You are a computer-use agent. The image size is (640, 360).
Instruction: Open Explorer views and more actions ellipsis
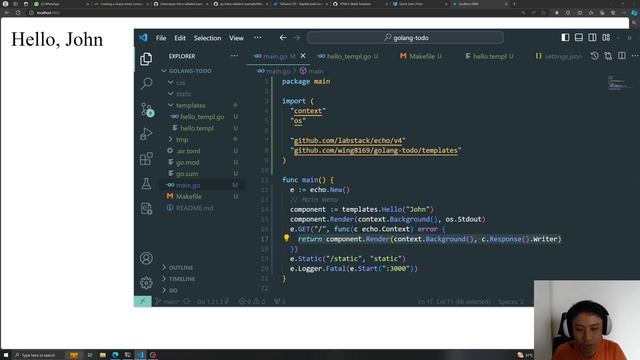234,56
